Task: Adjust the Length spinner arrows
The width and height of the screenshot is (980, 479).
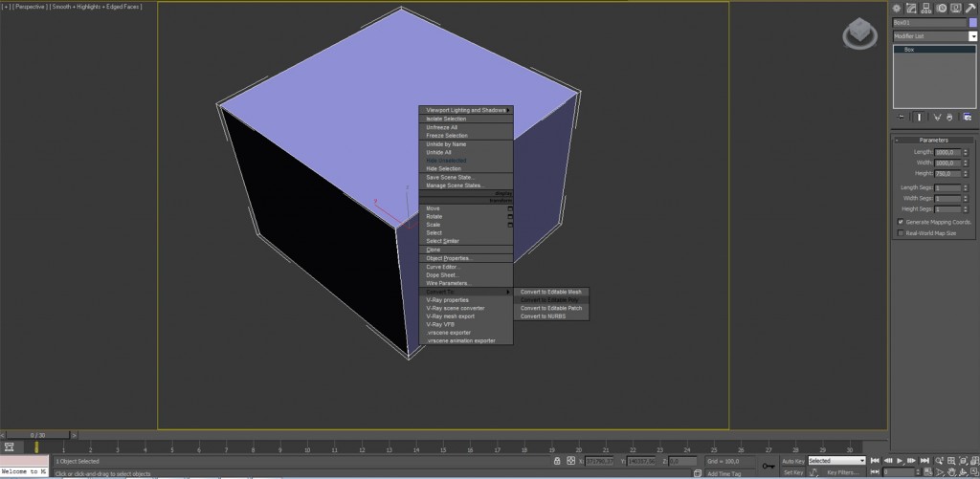Action: tap(967, 152)
